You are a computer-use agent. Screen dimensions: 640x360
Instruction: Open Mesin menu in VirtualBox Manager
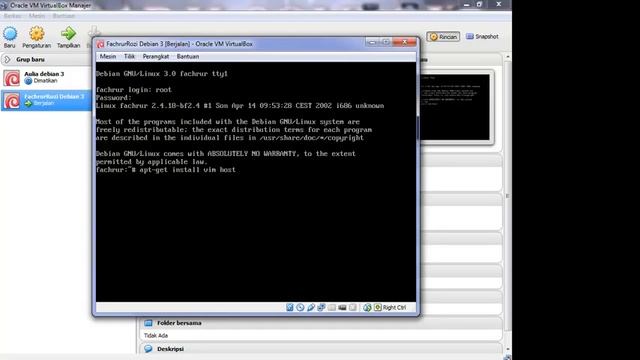37,16
